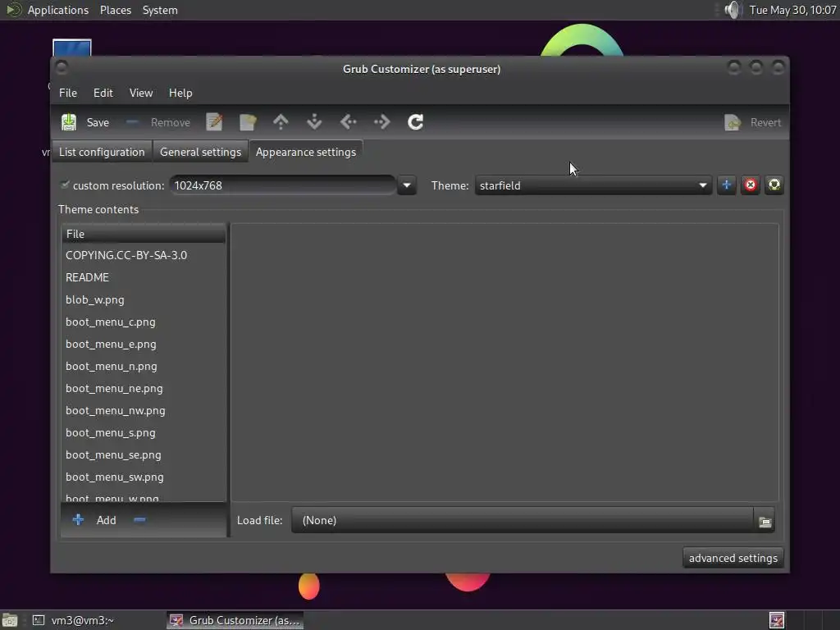This screenshot has height=630, width=840.
Task: Select boot_menu_s.png in the file list
Action: (144, 432)
